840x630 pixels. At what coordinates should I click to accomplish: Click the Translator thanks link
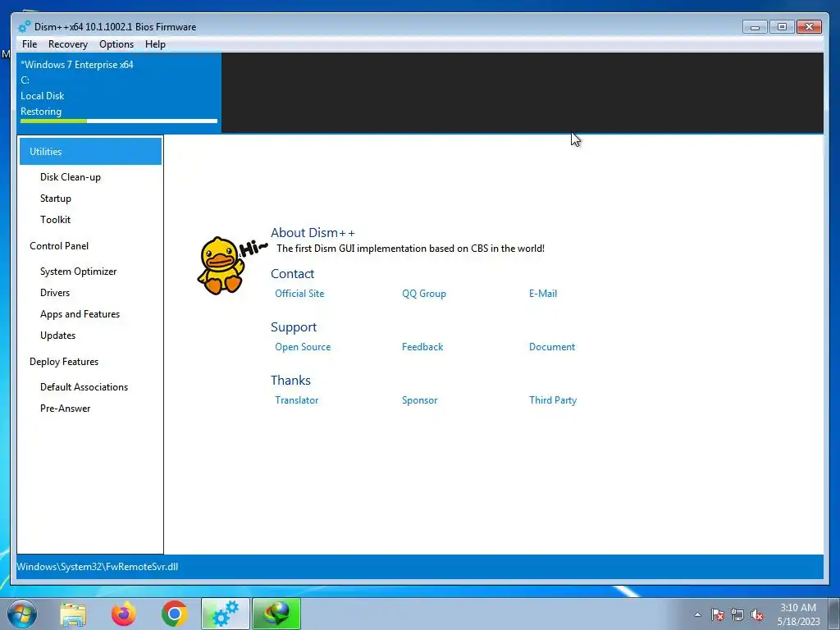[296, 400]
